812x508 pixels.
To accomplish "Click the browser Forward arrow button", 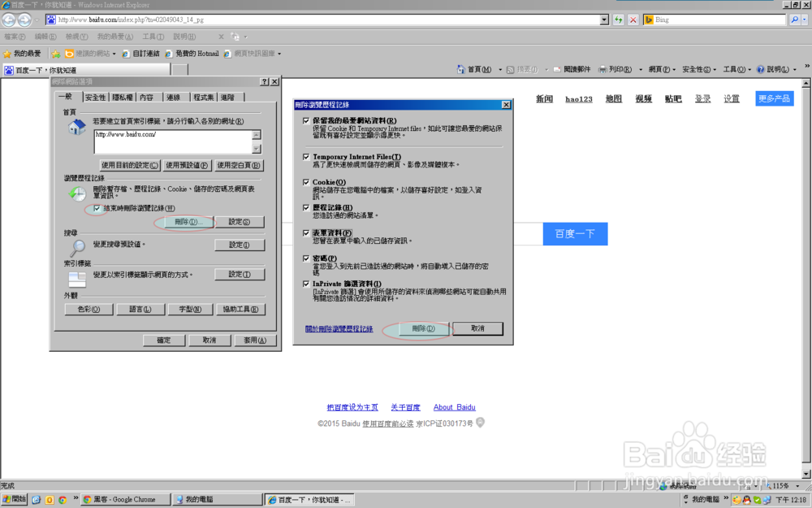I will click(x=24, y=20).
